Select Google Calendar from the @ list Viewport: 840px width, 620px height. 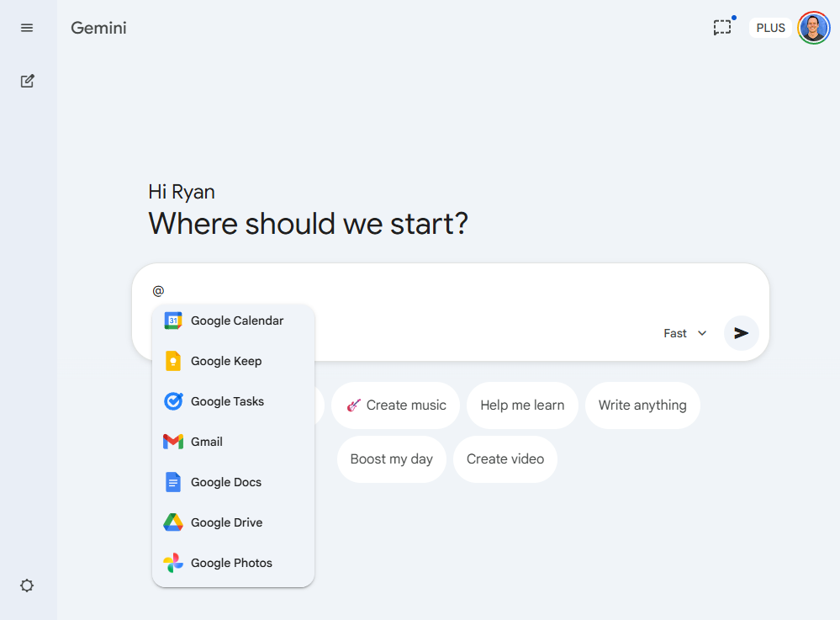point(233,321)
